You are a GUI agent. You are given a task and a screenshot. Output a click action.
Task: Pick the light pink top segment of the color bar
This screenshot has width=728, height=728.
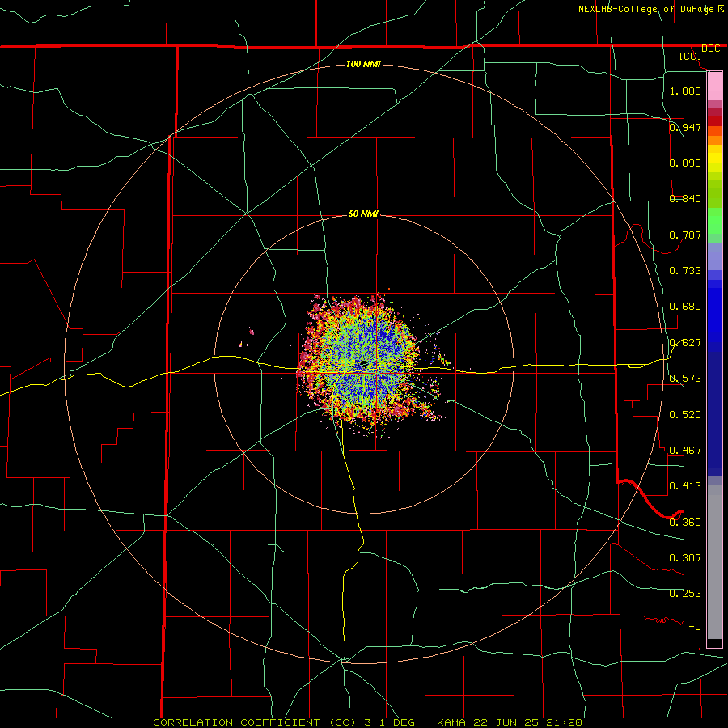point(714,87)
